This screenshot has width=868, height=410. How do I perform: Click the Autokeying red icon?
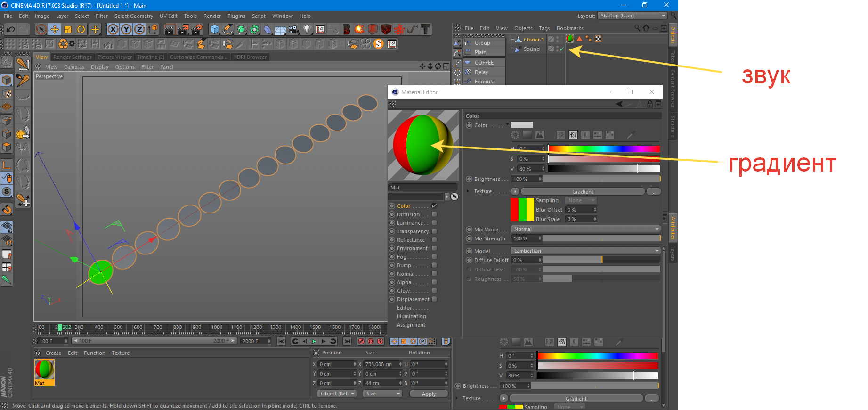click(371, 341)
